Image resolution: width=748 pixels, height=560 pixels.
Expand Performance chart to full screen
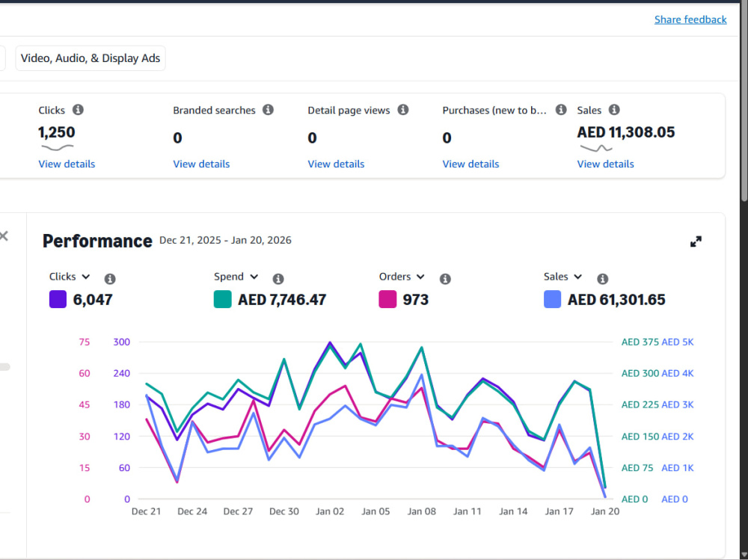point(696,241)
